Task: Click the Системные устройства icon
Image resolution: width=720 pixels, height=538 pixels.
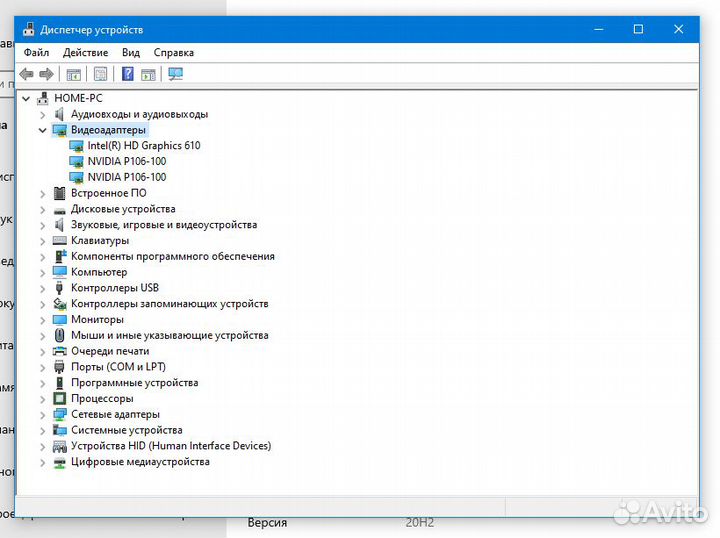Action: click(x=60, y=430)
